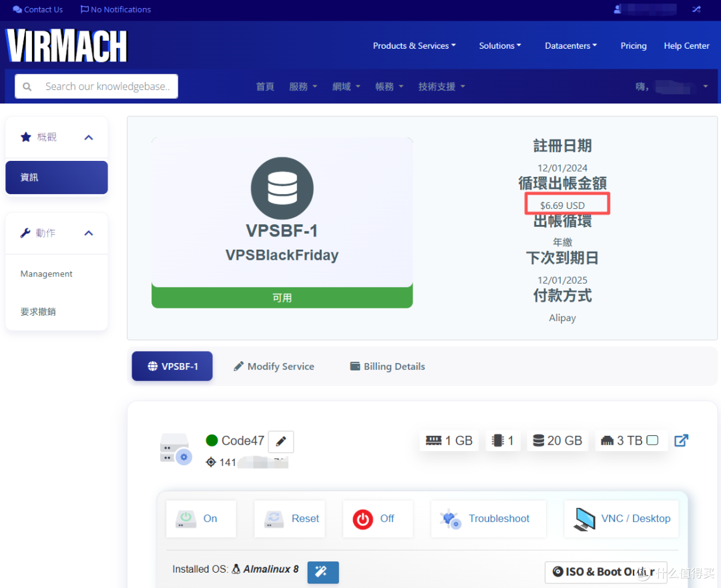
Task: Click 要求撤銷 in the sidebar
Action: coord(38,312)
